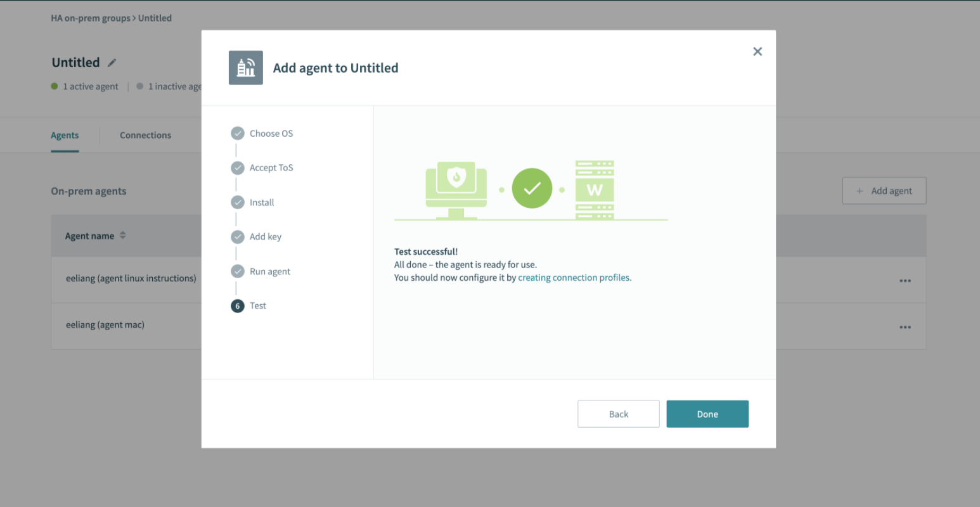The image size is (980, 507).
Task: Open options menu for agent linux row
Action: pos(905,281)
